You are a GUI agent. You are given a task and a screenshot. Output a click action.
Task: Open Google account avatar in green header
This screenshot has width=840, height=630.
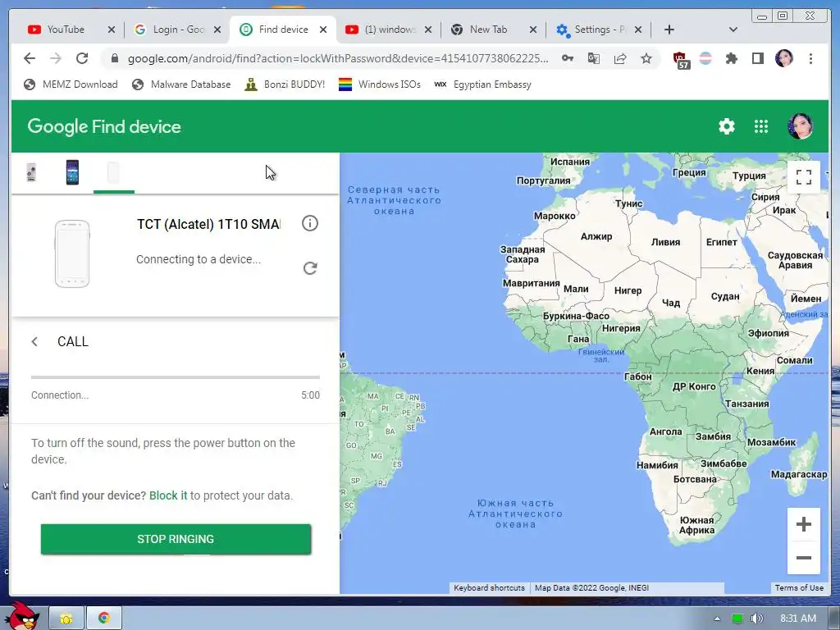point(800,126)
